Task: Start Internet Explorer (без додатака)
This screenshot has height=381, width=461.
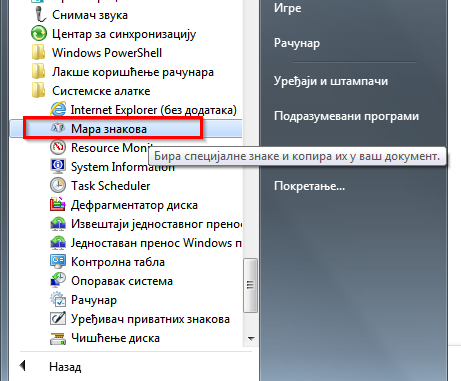Action: (x=154, y=110)
